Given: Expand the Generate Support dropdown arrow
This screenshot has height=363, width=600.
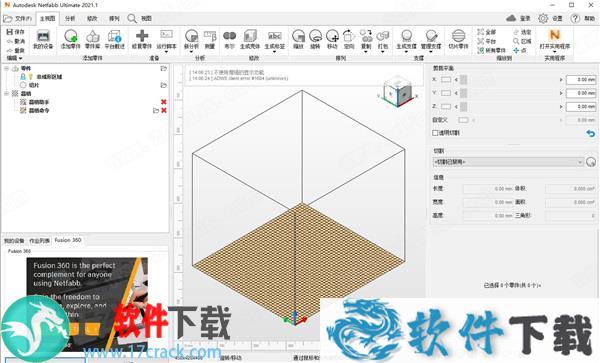Looking at the screenshot, I should coord(406,52).
